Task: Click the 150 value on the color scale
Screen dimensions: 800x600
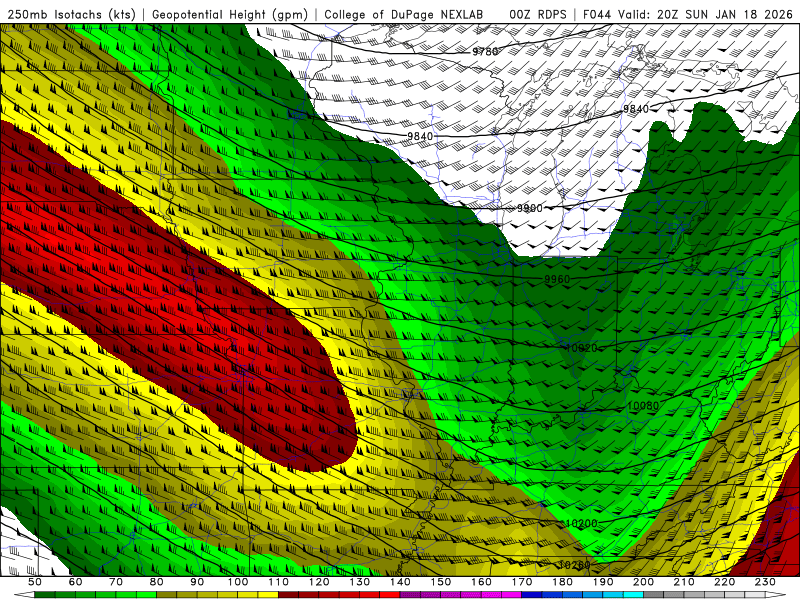Action: pyautogui.click(x=440, y=582)
